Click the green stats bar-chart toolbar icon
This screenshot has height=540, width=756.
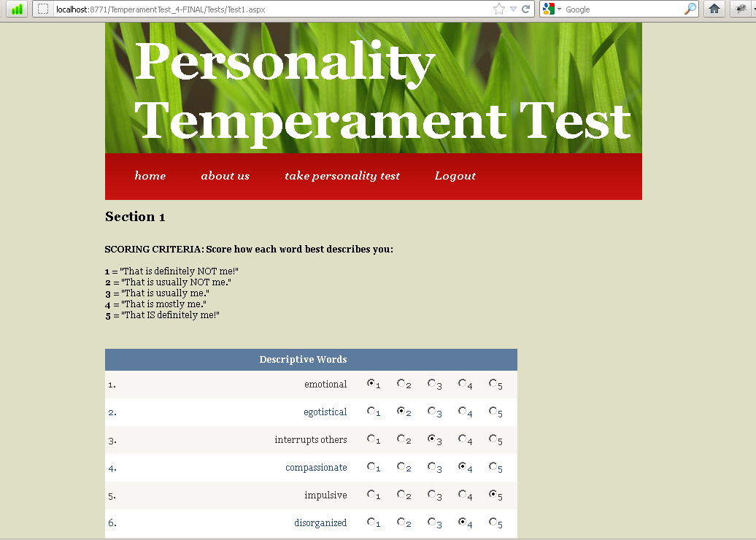coord(16,9)
